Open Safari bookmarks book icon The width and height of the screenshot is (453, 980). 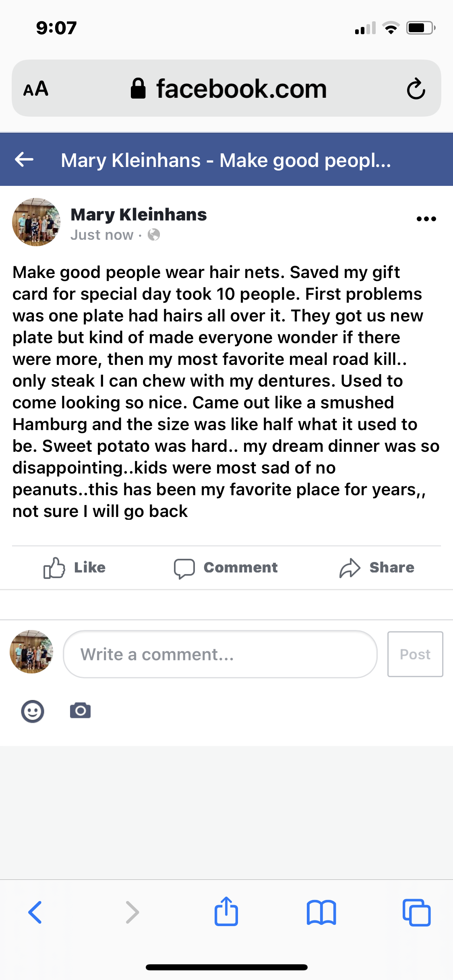[x=321, y=912]
